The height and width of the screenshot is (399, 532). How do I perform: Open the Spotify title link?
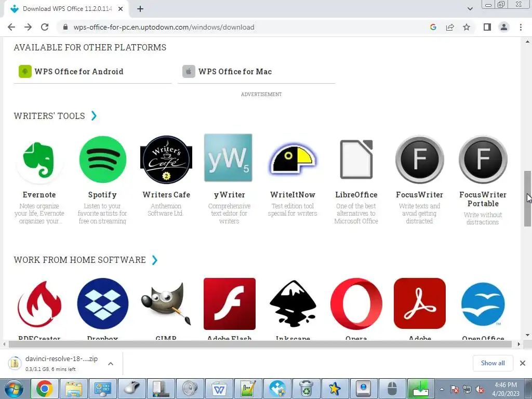(102, 195)
